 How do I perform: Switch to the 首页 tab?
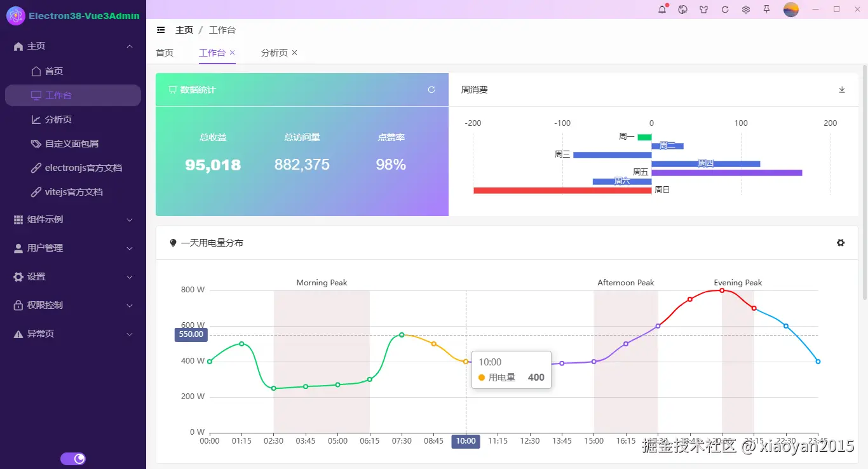point(165,53)
